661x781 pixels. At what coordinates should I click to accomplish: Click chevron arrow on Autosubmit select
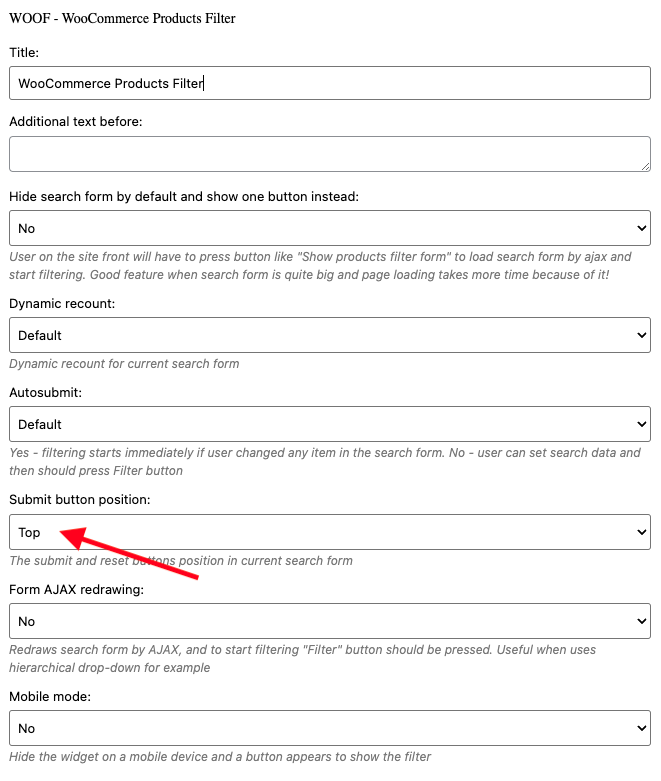pos(642,424)
